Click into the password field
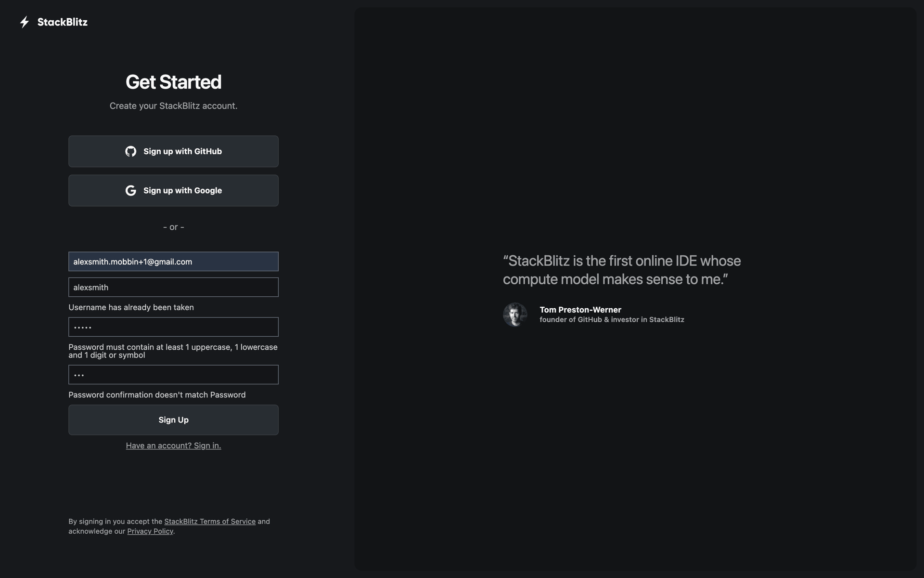 point(173,327)
